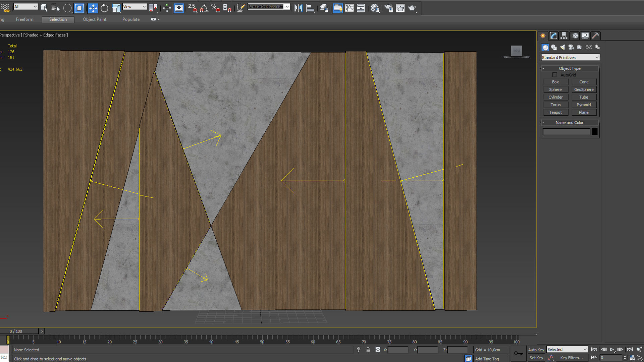Open Edit Named Selection Sets
Image resolution: width=644 pixels, height=362 pixels.
pyautogui.click(x=240, y=8)
